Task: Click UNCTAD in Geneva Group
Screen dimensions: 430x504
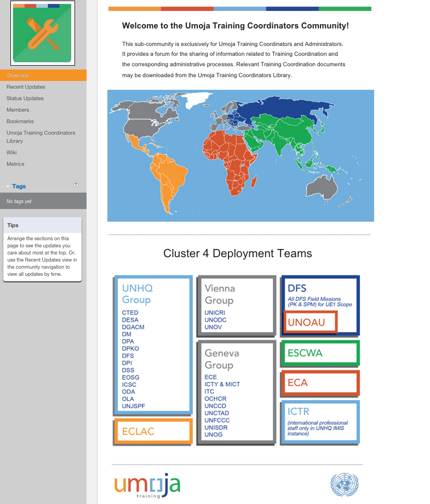Action: 216,413
